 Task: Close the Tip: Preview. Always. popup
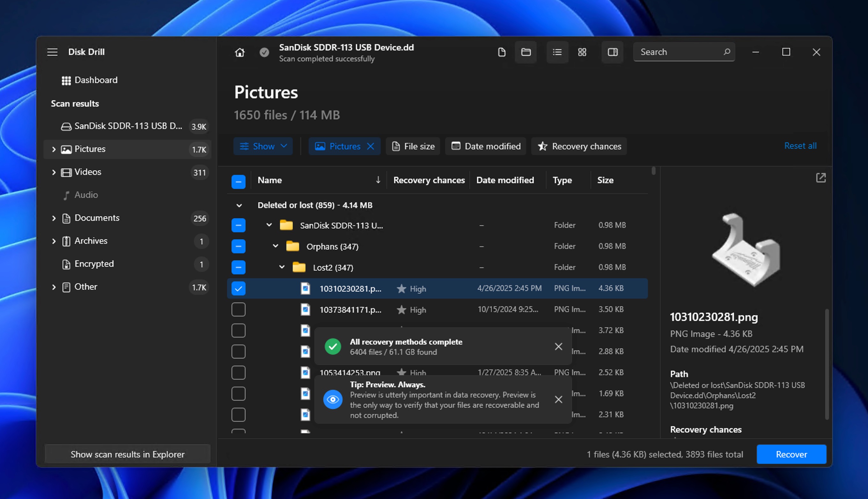(558, 399)
